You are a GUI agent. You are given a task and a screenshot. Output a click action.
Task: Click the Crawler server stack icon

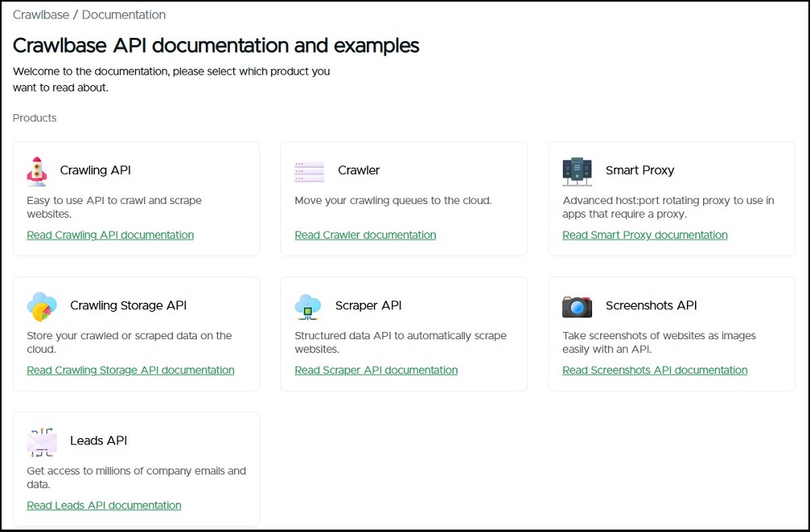coord(309,172)
